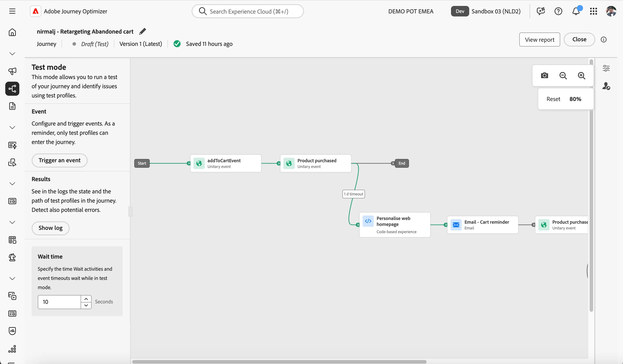This screenshot has width=623, height=364.
Task: Select Personalise web homepage activity
Action: [x=395, y=225]
